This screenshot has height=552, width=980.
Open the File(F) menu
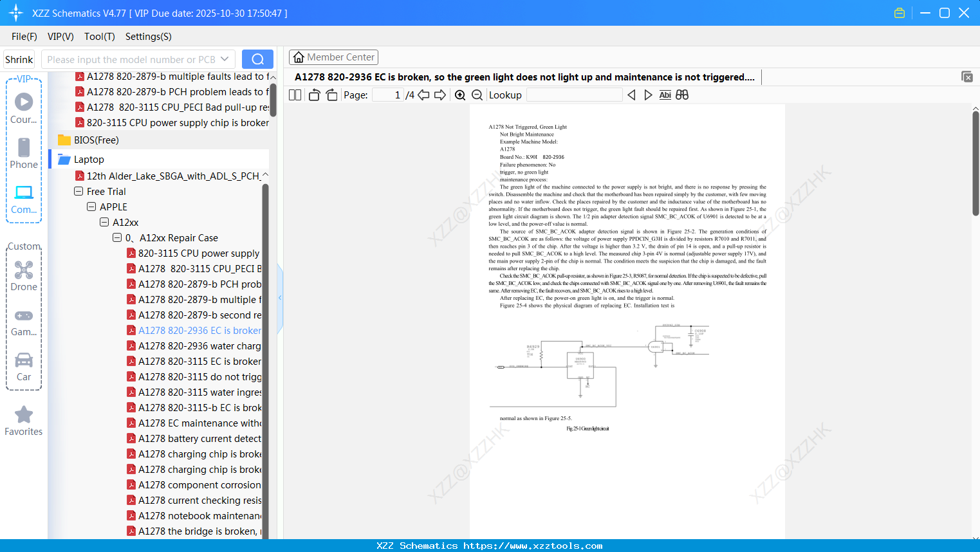pos(24,37)
